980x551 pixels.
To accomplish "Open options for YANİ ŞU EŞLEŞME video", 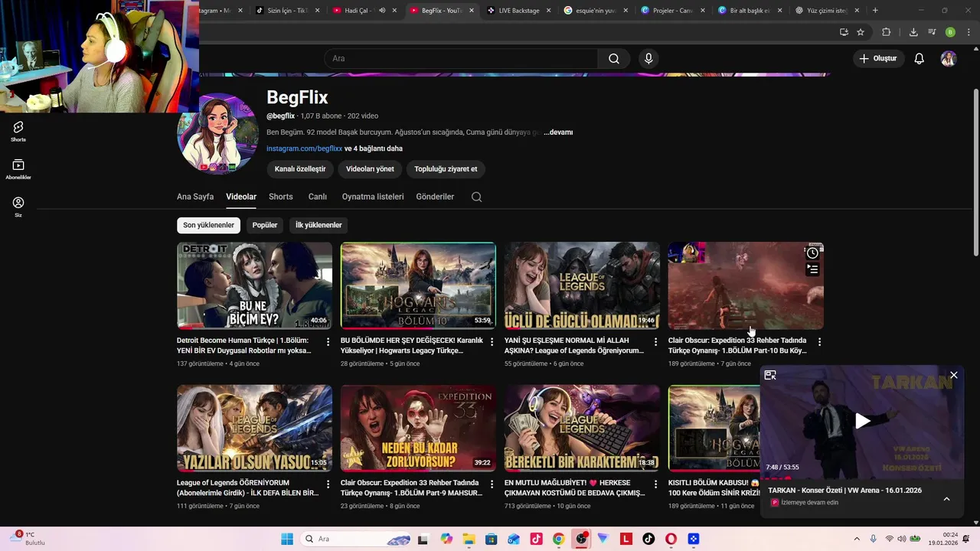I will pos(655,342).
